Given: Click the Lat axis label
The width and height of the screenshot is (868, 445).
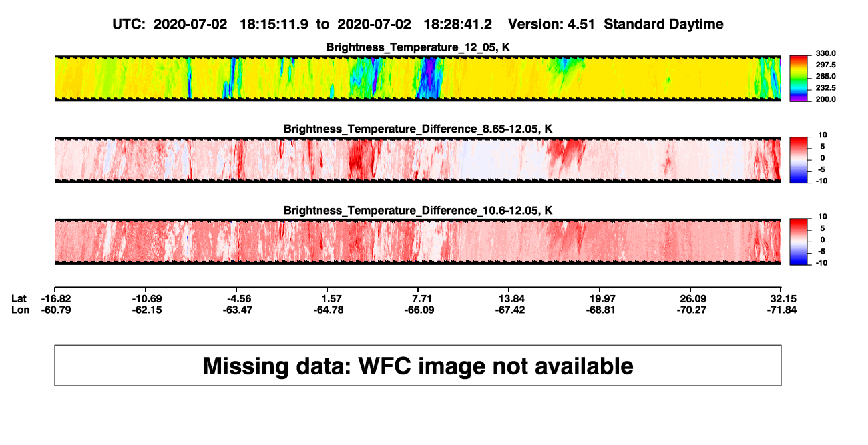Looking at the screenshot, I should pos(19,298).
